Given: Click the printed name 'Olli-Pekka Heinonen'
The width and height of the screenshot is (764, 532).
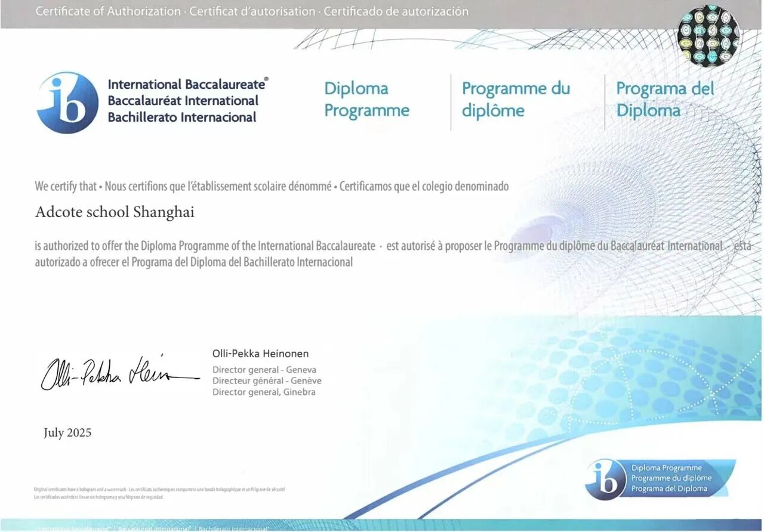Looking at the screenshot, I should pos(260,354).
